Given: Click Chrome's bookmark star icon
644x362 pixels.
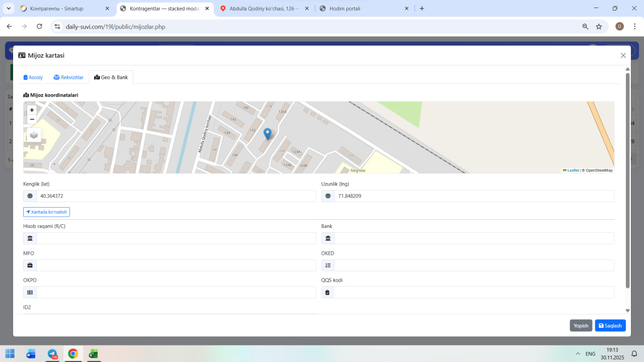Looking at the screenshot, I should 599,27.
